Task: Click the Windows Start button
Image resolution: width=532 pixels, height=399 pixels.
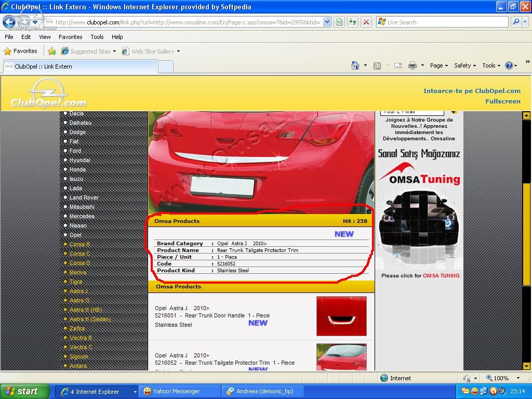Action: (x=25, y=392)
